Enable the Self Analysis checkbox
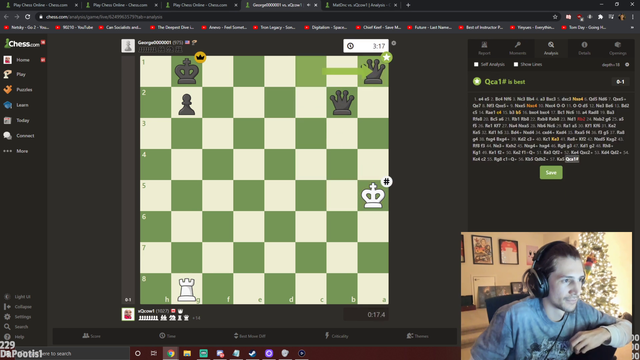The width and height of the screenshot is (640, 360). (476, 64)
